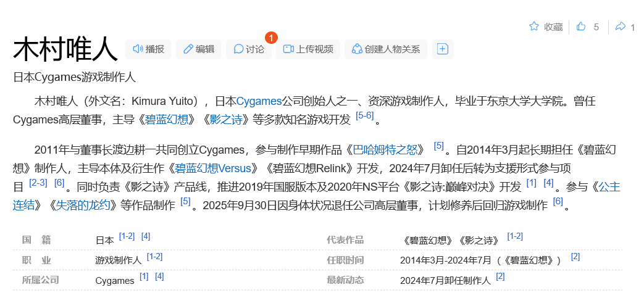Click citation [2-3] after 参与项目

tap(38, 183)
